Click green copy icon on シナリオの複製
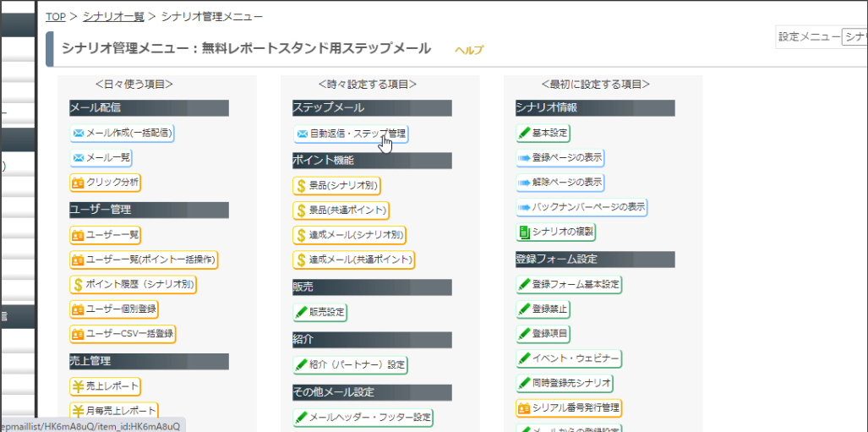 click(524, 232)
